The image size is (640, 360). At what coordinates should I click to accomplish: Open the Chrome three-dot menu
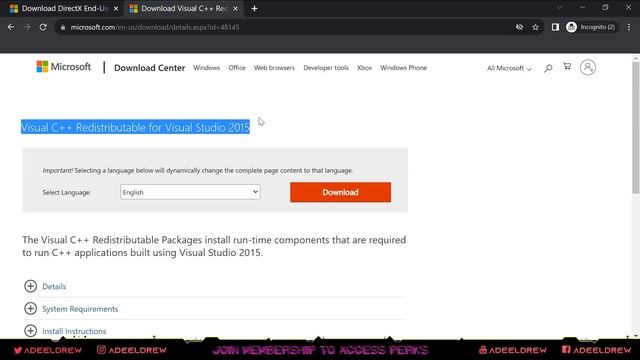629,27
